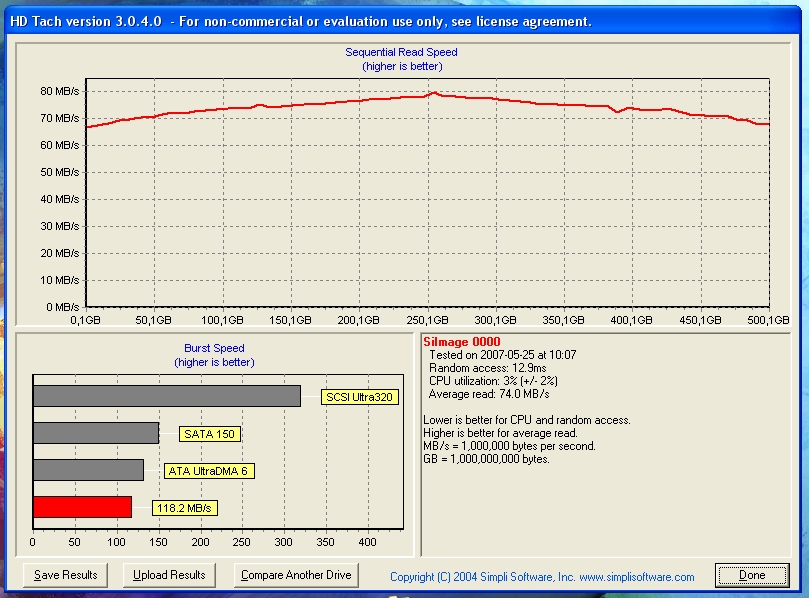
Task: Click the gray SCSI Ultra320 bar
Action: coord(166,396)
